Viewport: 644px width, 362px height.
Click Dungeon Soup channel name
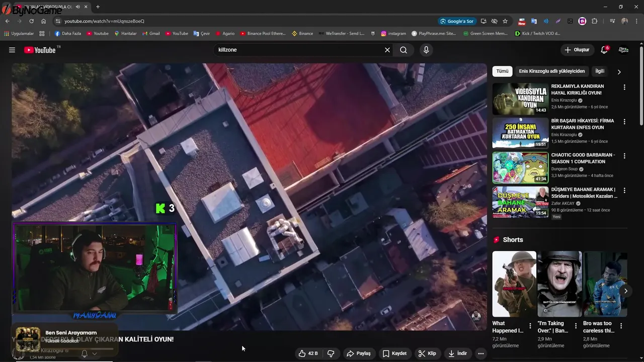click(x=564, y=169)
